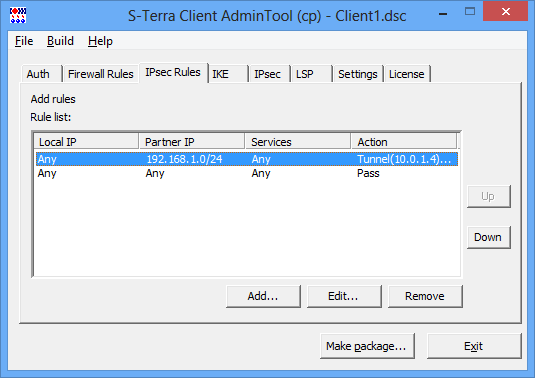The image size is (535, 378).
Task: Switch to the Auth tab
Action: (x=42, y=74)
